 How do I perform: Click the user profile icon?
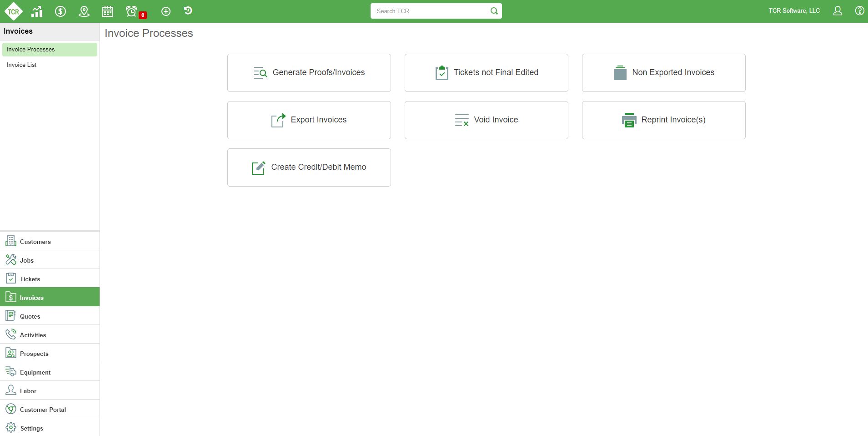838,11
